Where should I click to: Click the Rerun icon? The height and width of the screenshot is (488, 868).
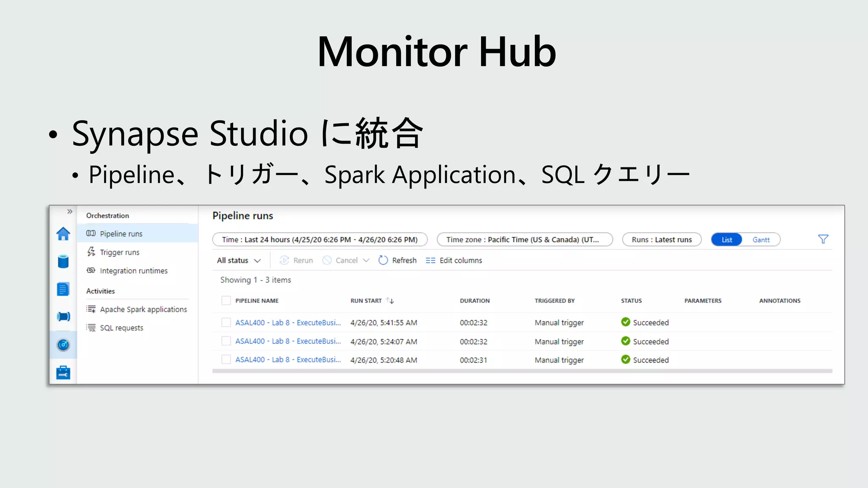pos(284,261)
